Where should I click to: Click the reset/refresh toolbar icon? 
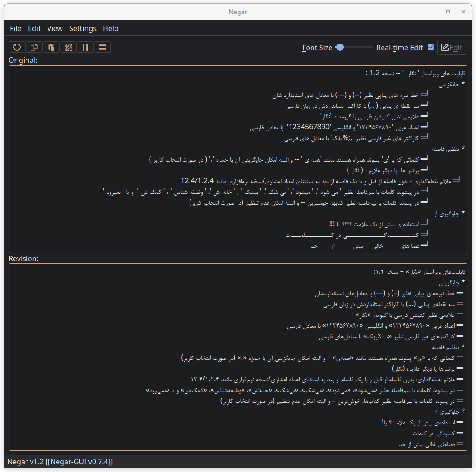[17, 47]
